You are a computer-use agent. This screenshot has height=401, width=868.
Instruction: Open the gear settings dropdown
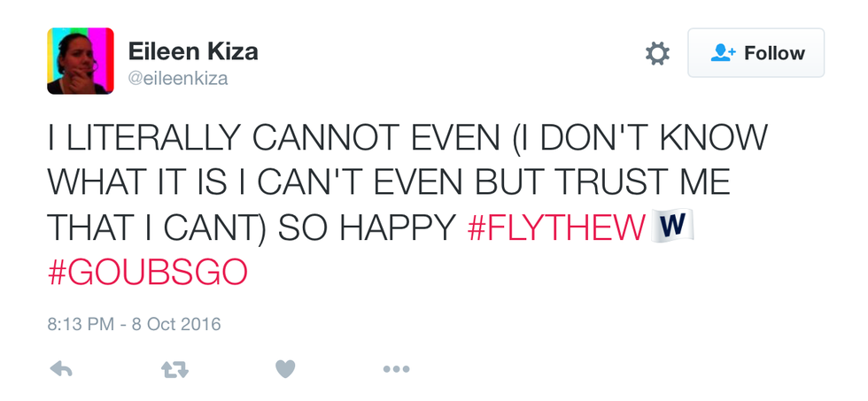(657, 54)
